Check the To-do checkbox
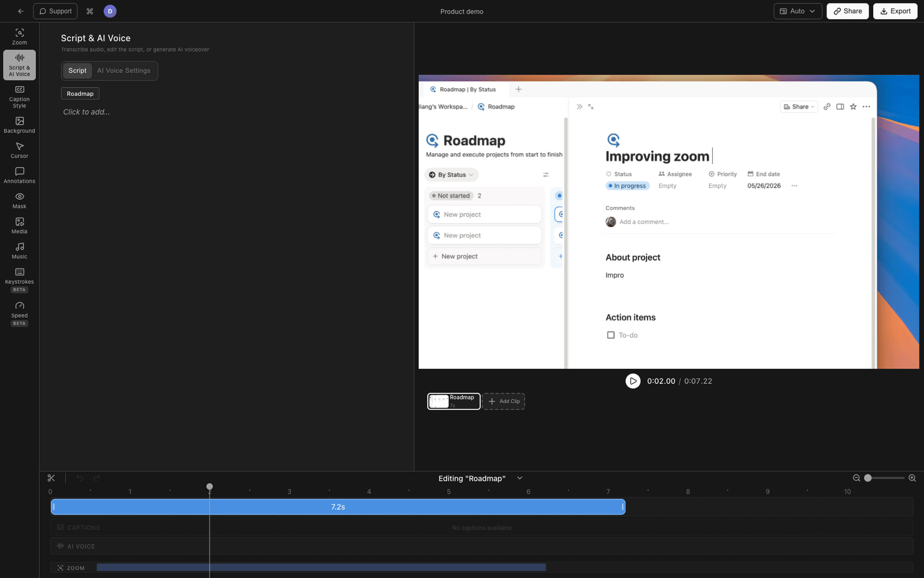The width and height of the screenshot is (924, 578). (x=610, y=335)
